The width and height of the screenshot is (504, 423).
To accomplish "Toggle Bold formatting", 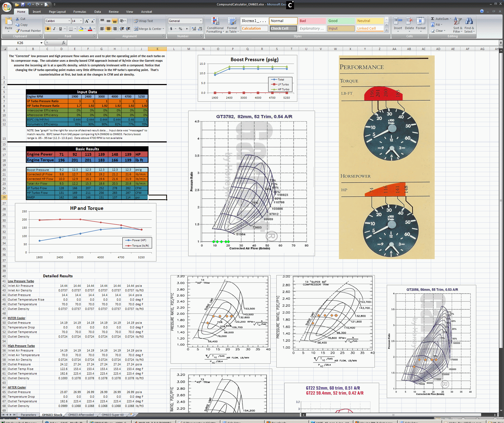I will [x=48, y=29].
